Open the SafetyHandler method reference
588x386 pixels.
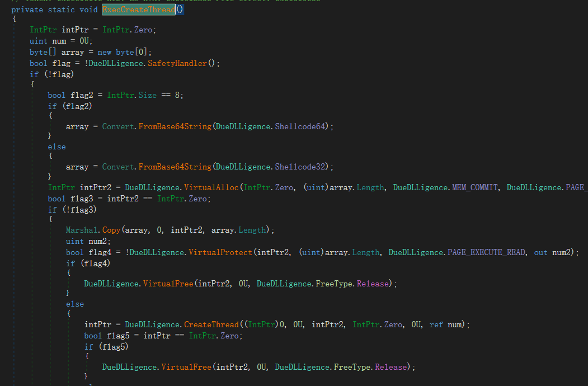177,63
